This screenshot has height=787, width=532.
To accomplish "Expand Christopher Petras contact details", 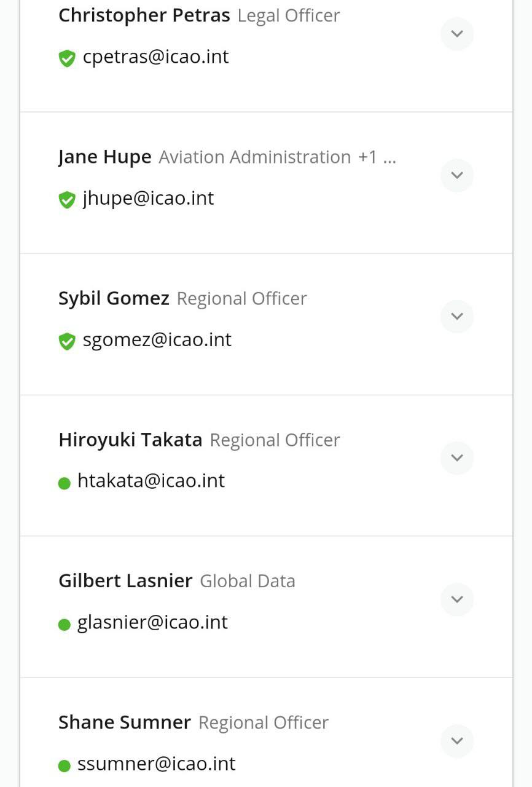I will pos(457,34).
